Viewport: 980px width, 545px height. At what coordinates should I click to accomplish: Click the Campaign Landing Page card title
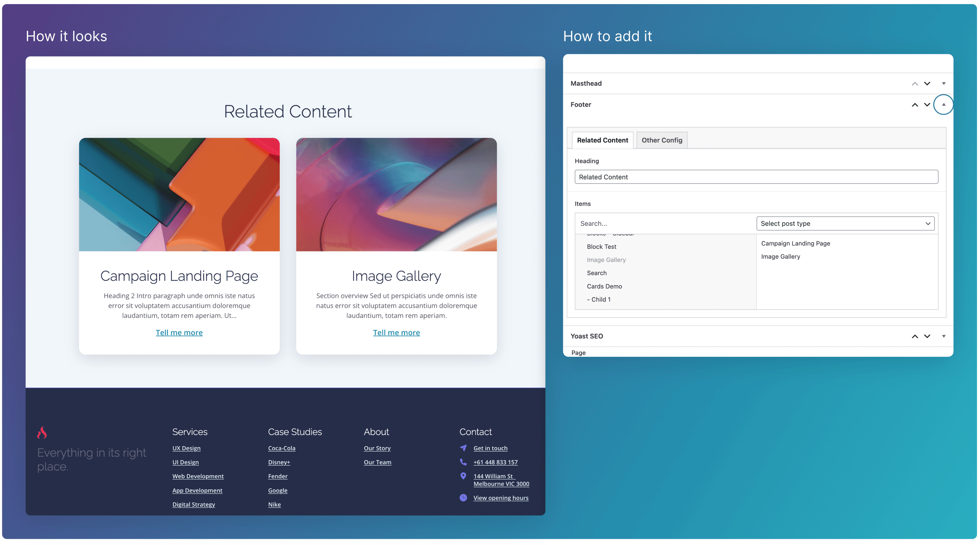coord(179,276)
